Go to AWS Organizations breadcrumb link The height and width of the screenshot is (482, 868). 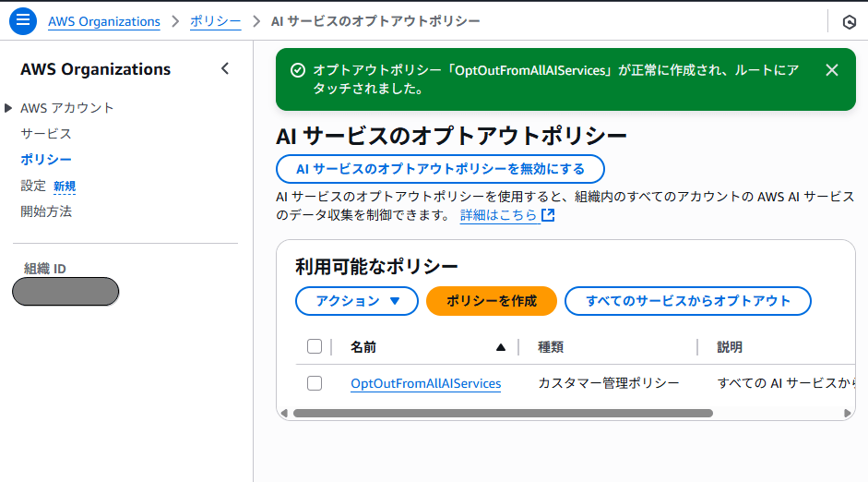coord(104,21)
